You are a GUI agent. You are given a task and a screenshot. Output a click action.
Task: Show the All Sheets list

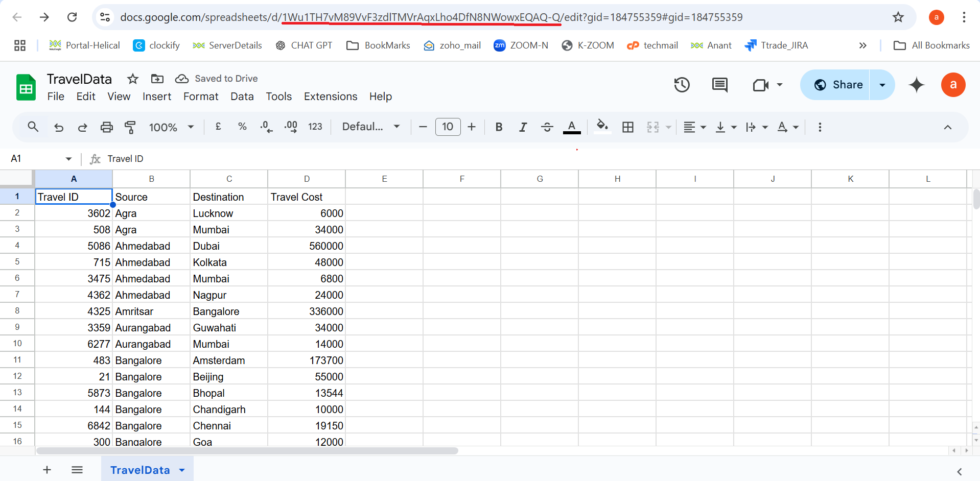[77, 470]
